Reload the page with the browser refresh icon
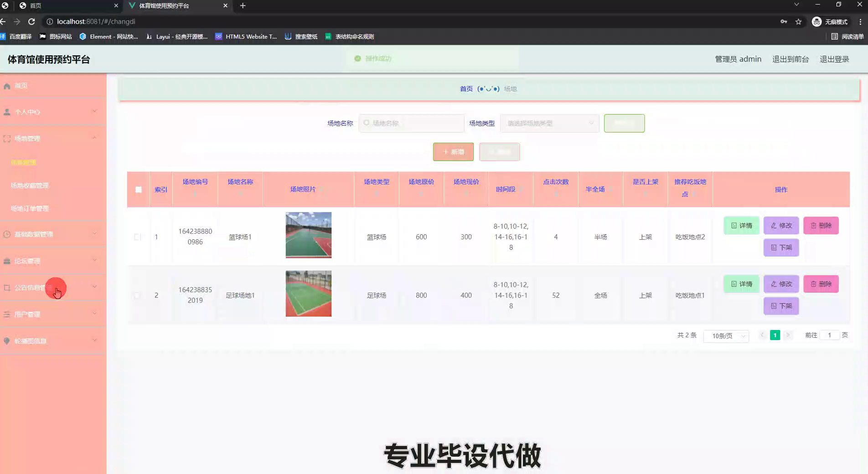 (31, 21)
